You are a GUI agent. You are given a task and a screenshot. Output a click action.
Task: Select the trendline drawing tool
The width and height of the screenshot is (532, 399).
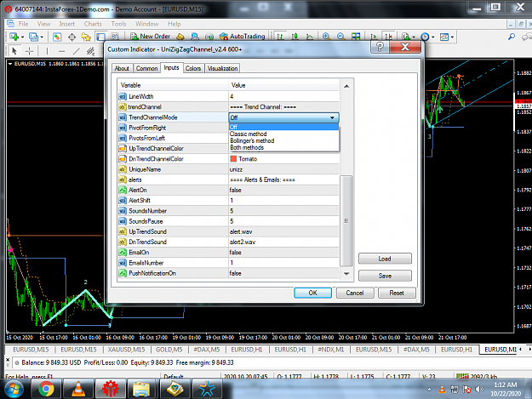(x=77, y=51)
